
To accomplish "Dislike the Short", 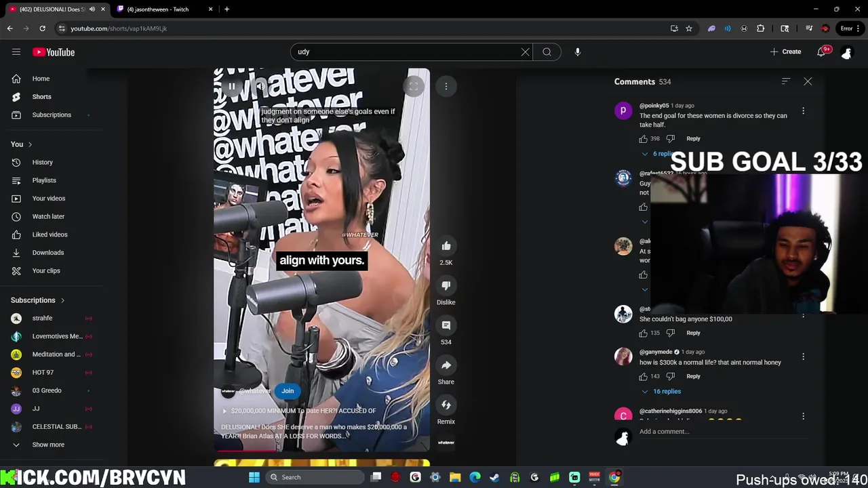I will pos(446,285).
